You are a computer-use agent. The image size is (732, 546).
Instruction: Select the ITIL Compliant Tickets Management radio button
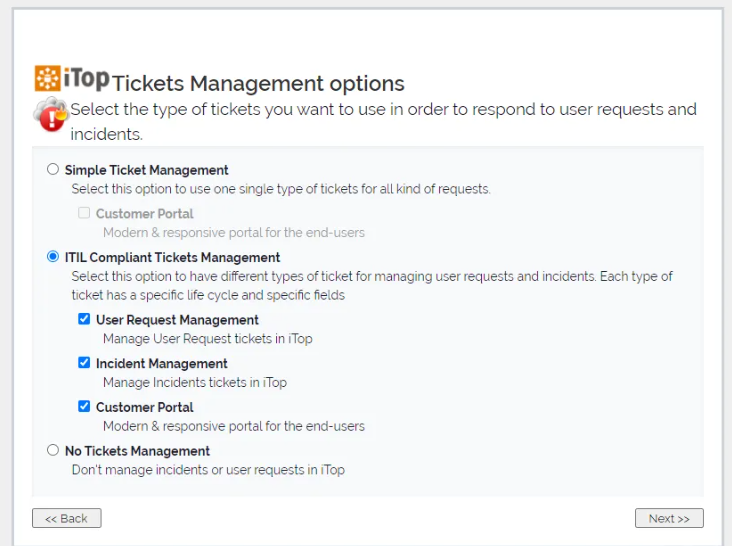[x=53, y=257]
